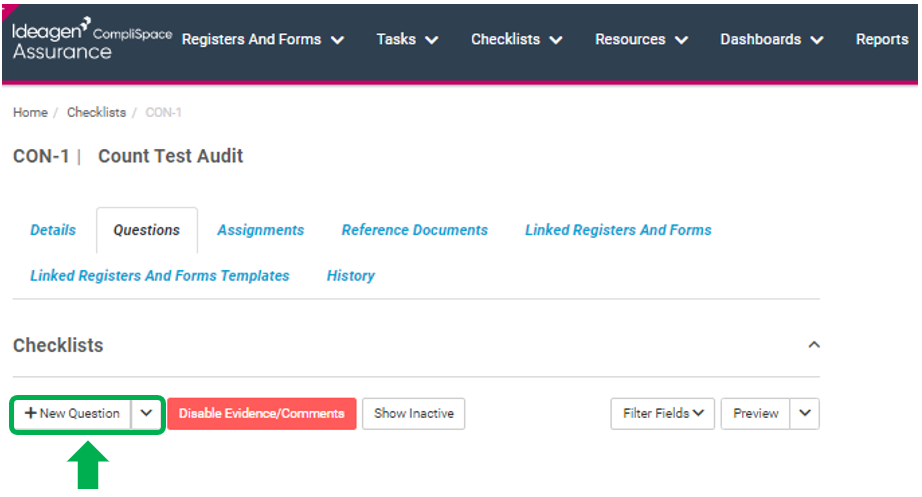Open the Tasks menu

coord(407,39)
